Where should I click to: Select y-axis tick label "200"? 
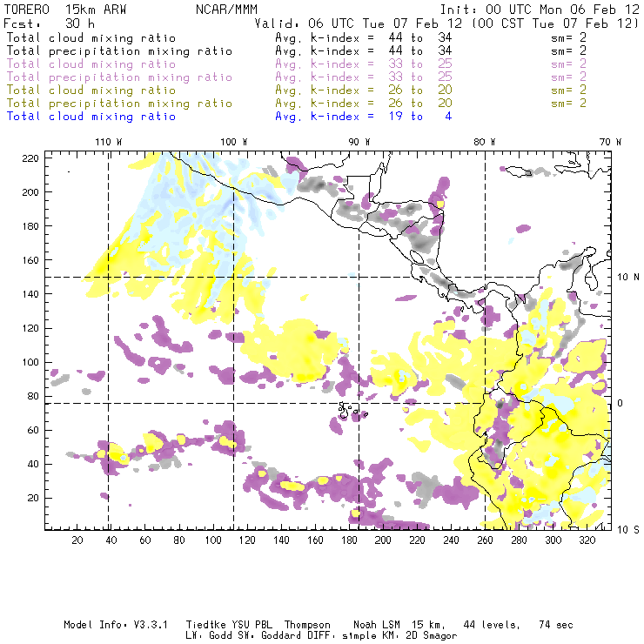[x=30, y=192]
